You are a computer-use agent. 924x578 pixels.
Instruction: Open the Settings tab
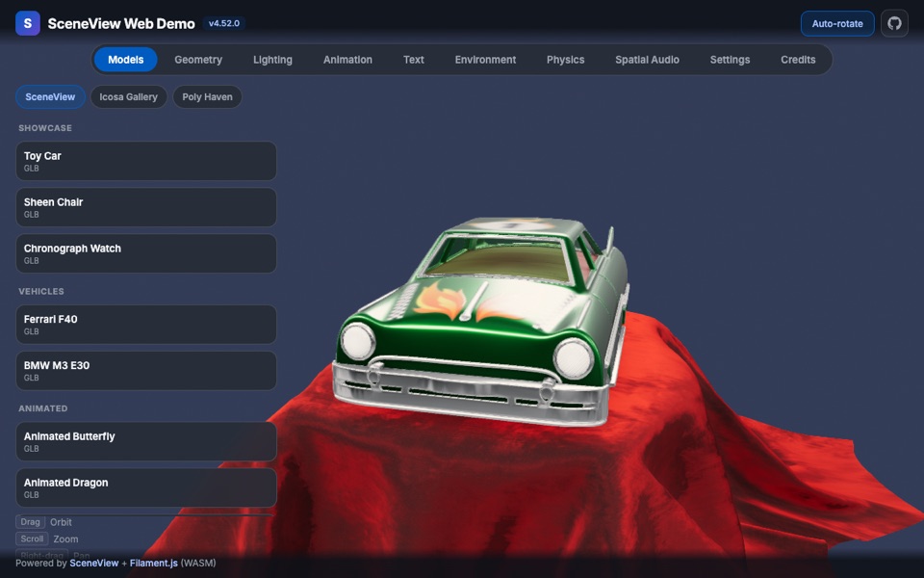coord(730,60)
